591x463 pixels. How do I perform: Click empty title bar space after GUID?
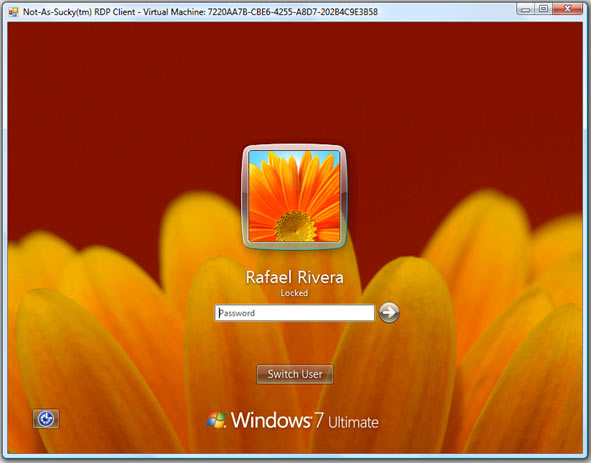(x=445, y=12)
